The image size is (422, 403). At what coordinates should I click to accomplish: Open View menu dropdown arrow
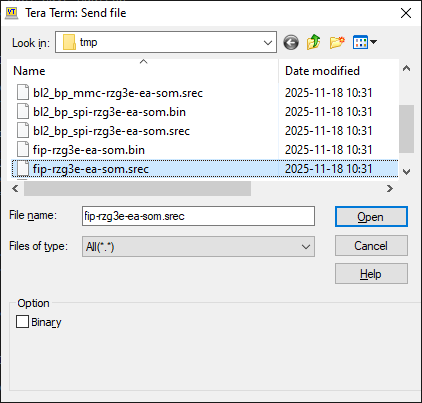(x=373, y=42)
